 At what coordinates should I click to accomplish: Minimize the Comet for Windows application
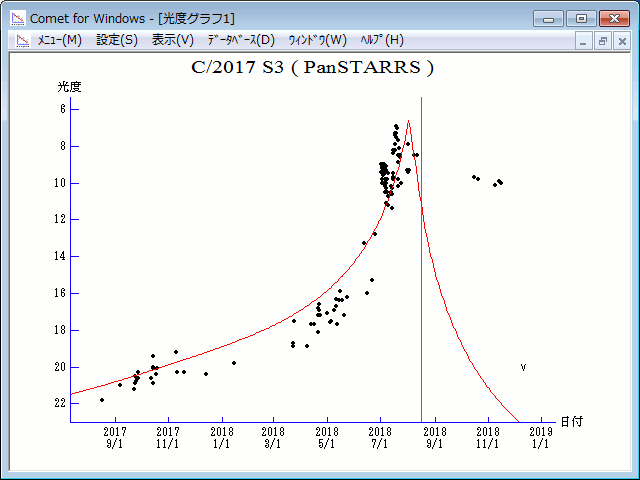(548, 18)
